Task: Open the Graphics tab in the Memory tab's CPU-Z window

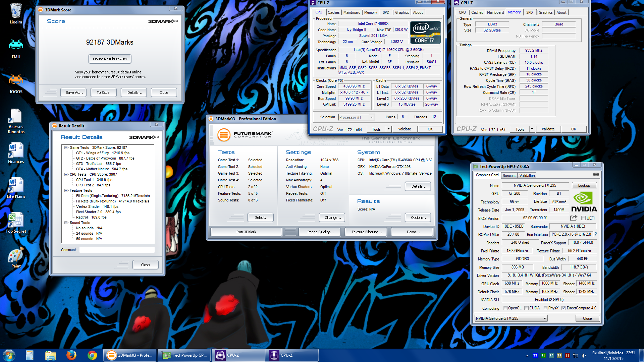Action: (545, 12)
